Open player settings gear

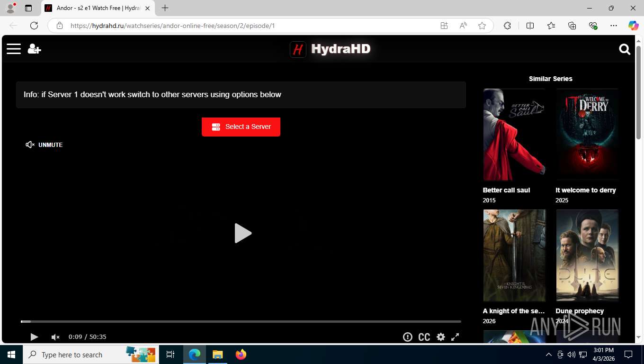coord(441,337)
